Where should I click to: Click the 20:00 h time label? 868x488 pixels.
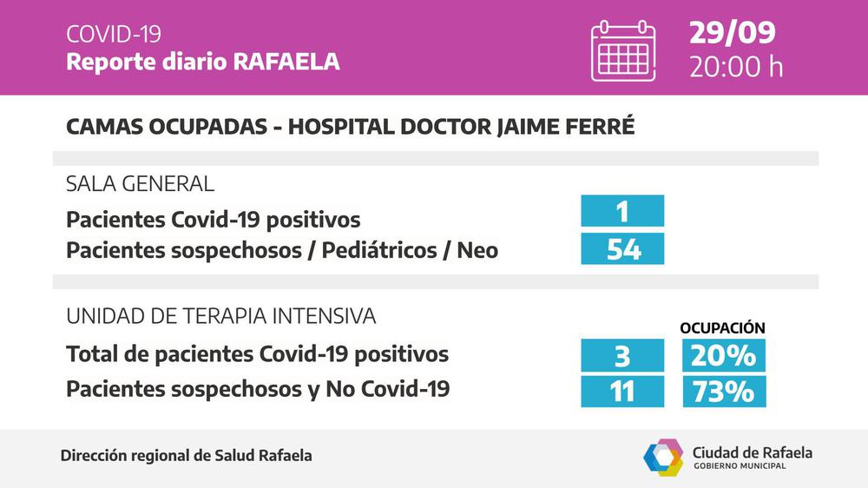pos(736,66)
